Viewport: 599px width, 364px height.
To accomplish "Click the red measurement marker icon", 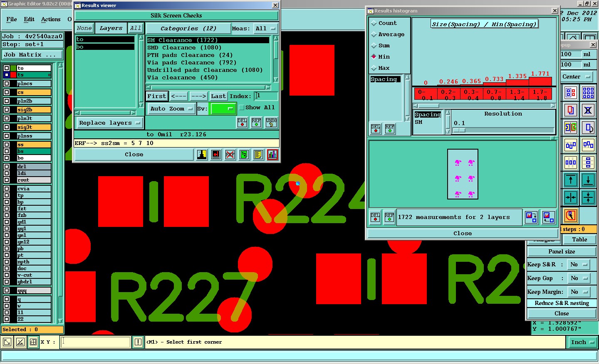I will 216,155.
